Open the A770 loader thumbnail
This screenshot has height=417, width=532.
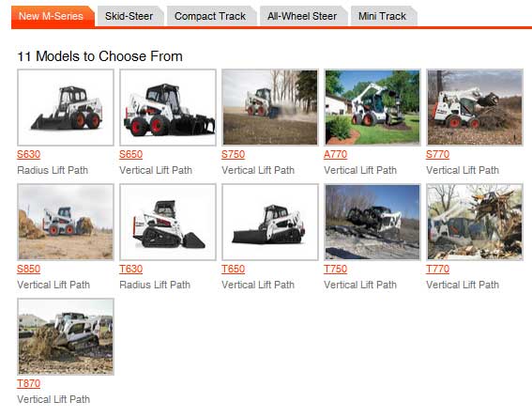click(372, 107)
